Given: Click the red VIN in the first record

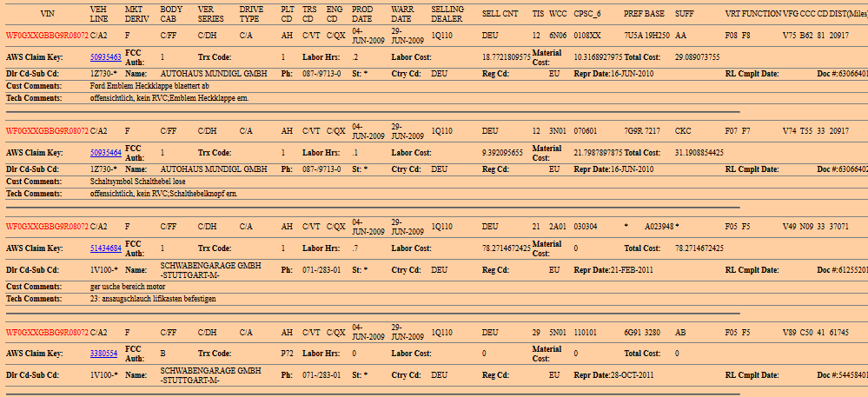Looking at the screenshot, I should coord(47,36).
